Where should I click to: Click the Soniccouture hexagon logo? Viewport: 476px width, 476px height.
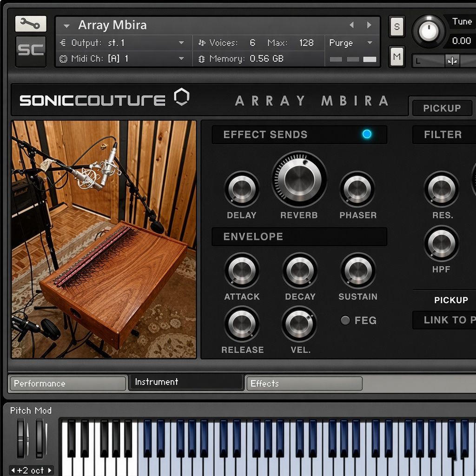[182, 97]
